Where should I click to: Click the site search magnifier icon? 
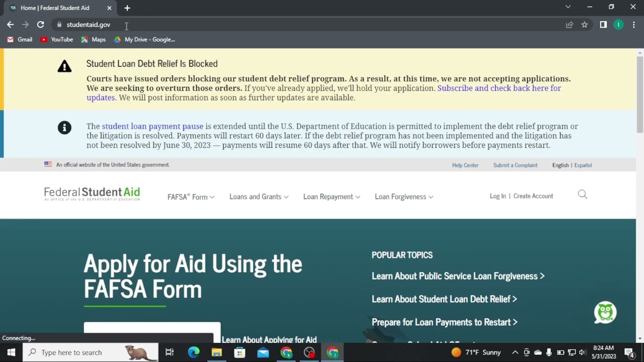point(583,195)
